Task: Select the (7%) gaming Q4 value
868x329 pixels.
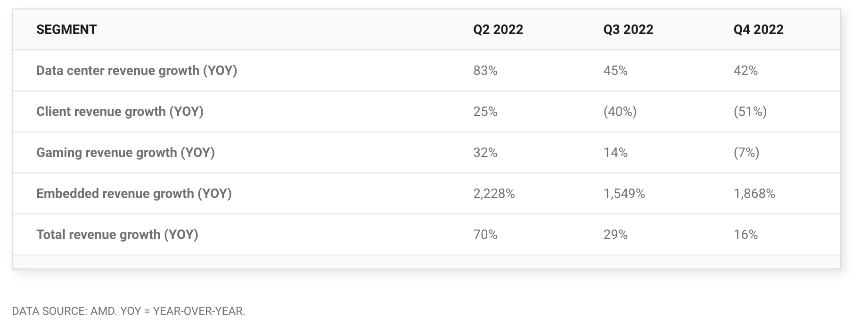Action: pos(746,153)
